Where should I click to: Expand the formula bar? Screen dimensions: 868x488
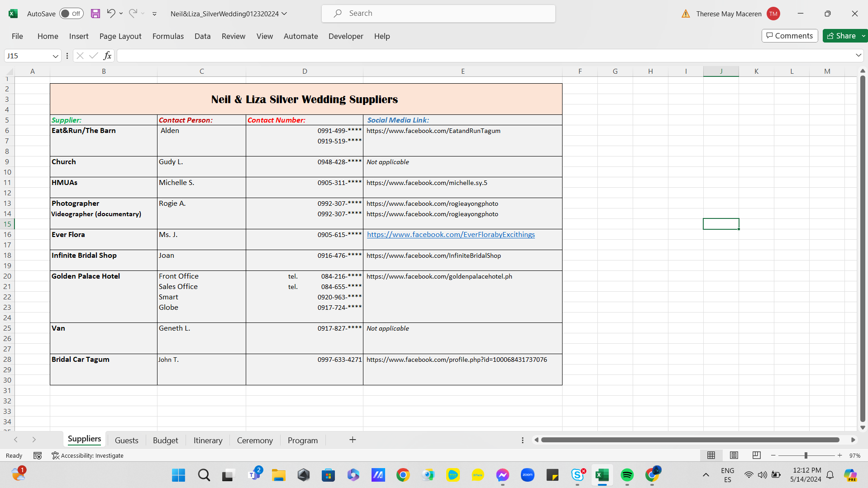click(858, 55)
